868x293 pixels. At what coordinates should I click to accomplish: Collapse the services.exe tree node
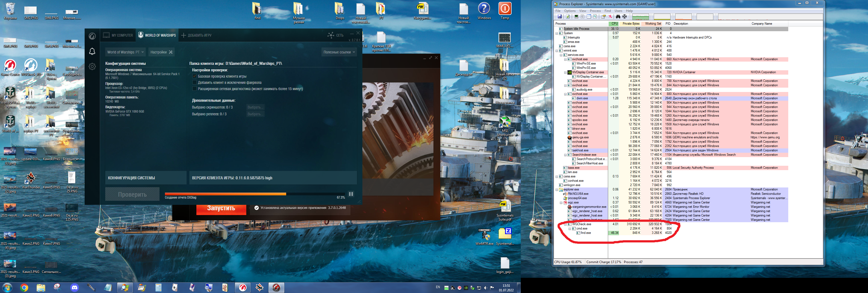(x=561, y=55)
